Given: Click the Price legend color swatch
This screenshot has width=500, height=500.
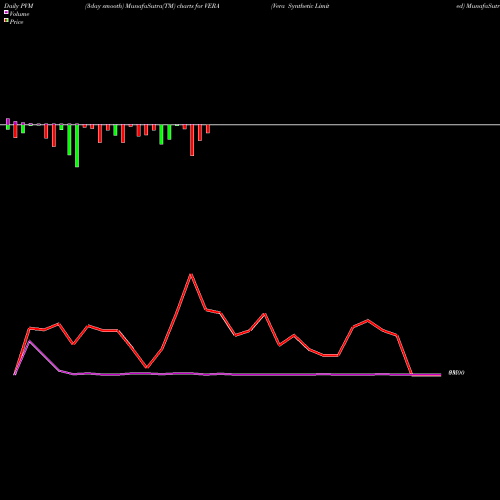Looking at the screenshot, I should coord(6,20).
